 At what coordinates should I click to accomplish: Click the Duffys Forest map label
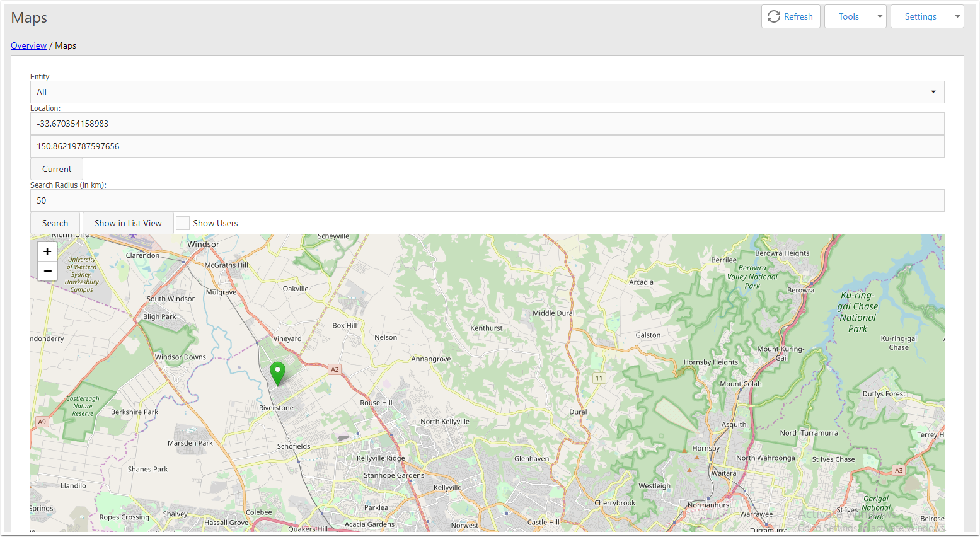884,393
